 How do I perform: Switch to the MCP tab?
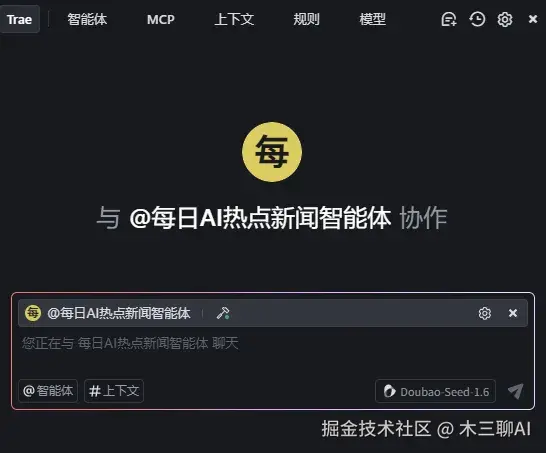[161, 19]
